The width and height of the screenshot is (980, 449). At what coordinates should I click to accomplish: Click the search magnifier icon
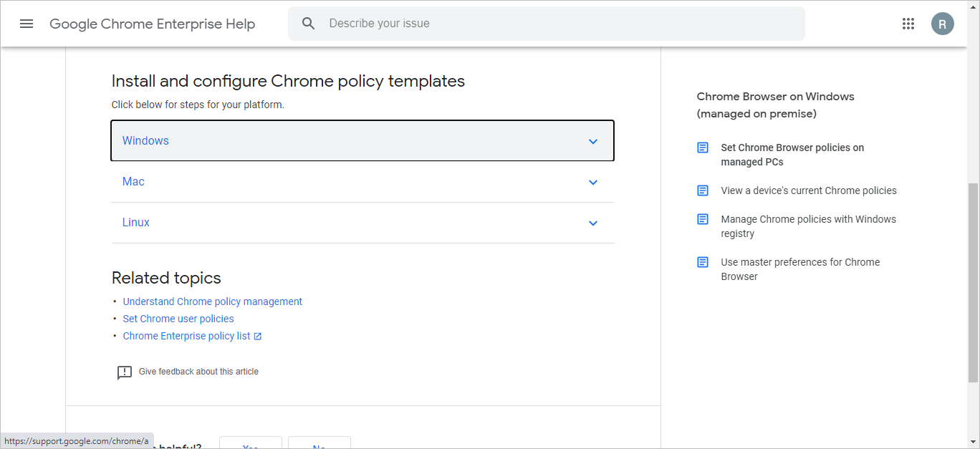(x=308, y=23)
